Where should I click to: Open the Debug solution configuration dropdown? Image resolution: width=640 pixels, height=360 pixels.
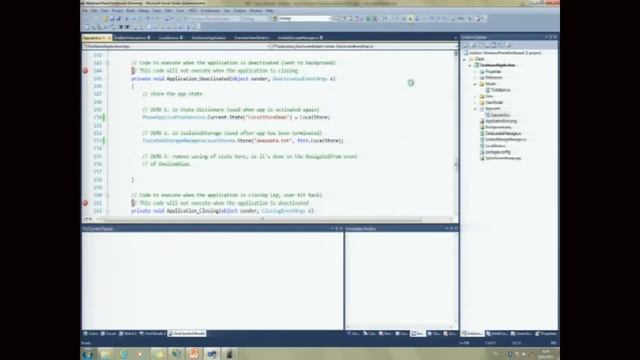coord(255,19)
